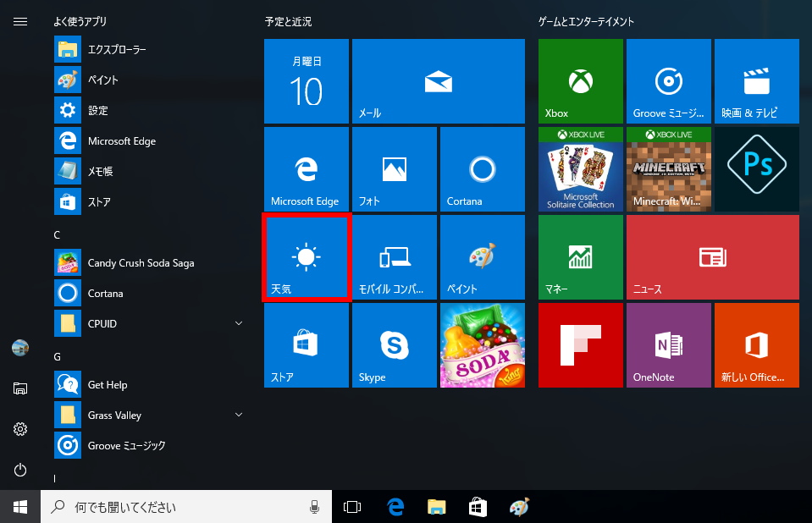The image size is (812, 523).
Task: Expand the Grass Valley folder chevron
Action: point(239,415)
